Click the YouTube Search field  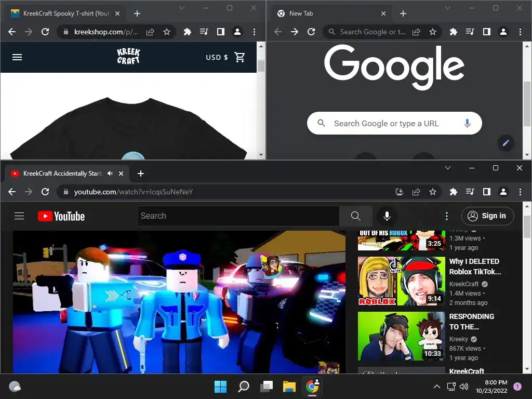(x=238, y=216)
